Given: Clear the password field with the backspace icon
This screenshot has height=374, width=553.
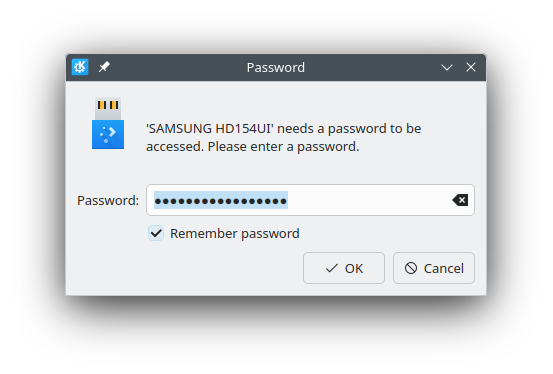Looking at the screenshot, I should (460, 200).
